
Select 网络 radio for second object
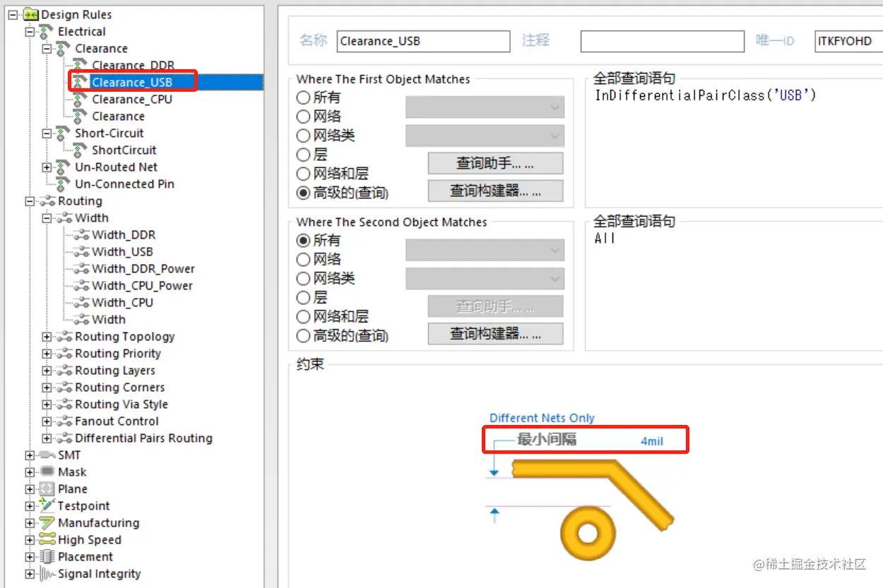point(303,260)
